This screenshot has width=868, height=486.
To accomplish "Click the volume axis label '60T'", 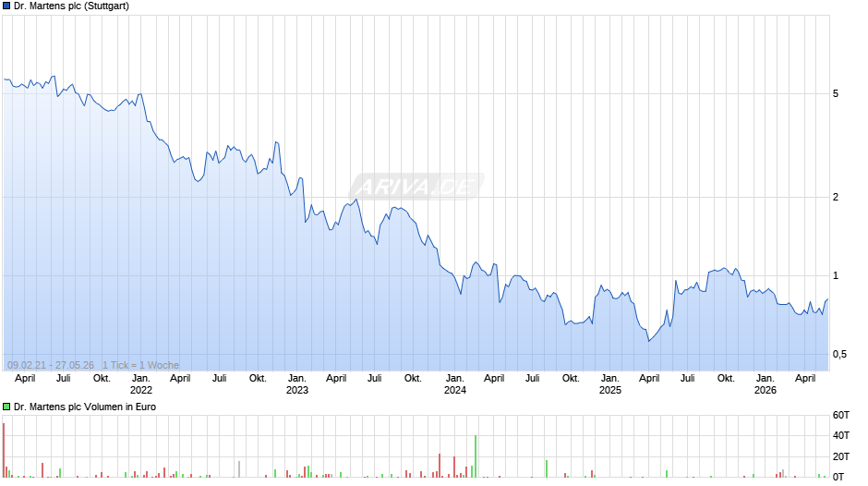I will (841, 415).
